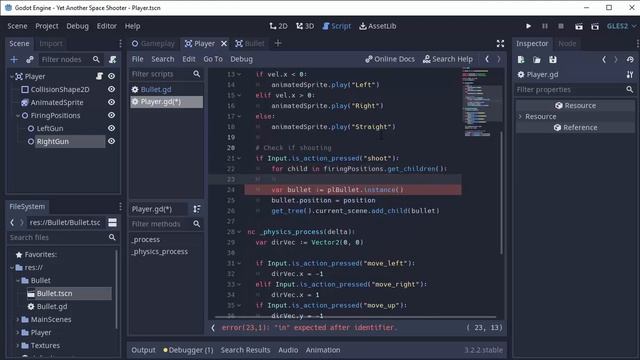Expand the Resource section in Inspector

pos(520,117)
